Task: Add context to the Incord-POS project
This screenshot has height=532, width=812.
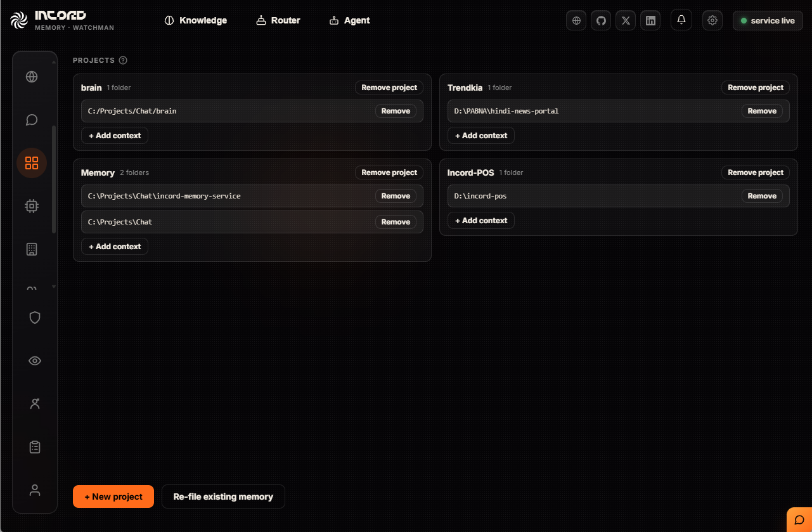Action: (x=481, y=221)
